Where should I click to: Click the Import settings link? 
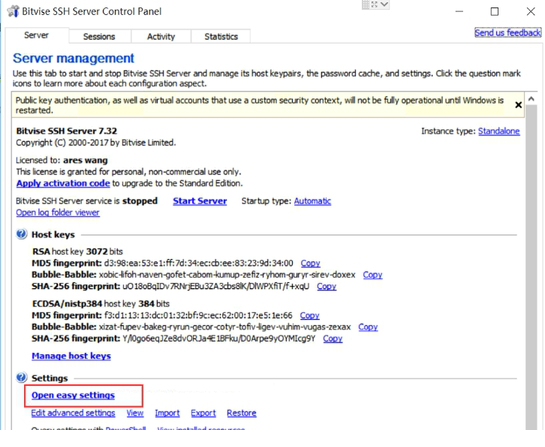point(167,413)
